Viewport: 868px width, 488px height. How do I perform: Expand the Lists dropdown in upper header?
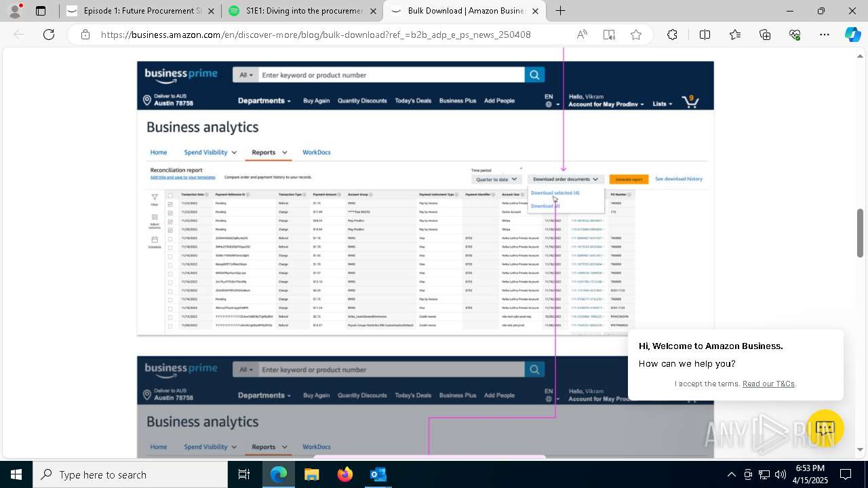click(x=663, y=104)
